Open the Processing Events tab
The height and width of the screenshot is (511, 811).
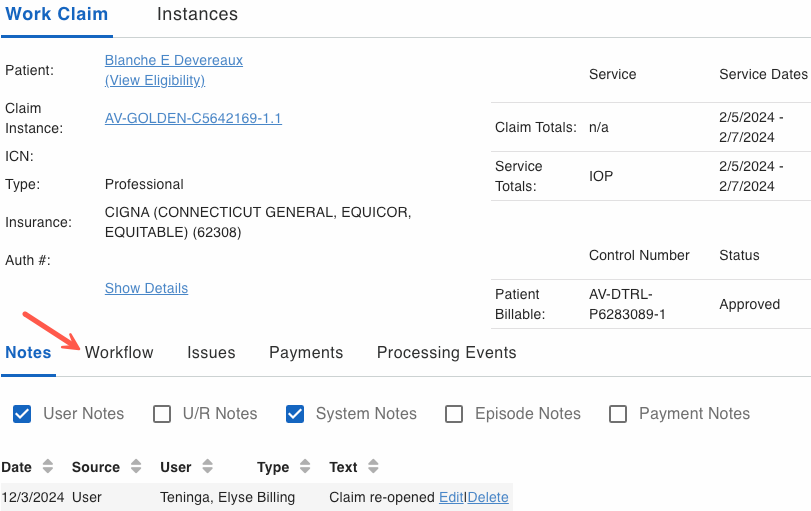click(x=446, y=352)
